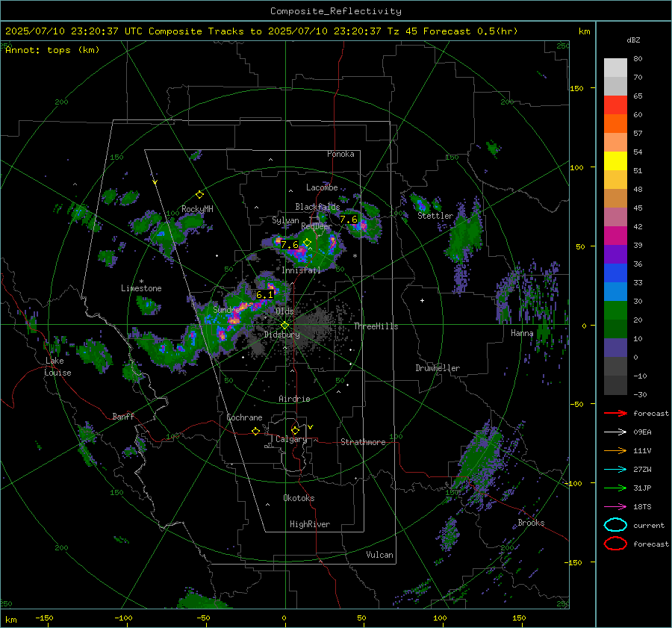Screen dimensions: 672x628
Task: Click the Brooks town label
Action: (x=531, y=522)
